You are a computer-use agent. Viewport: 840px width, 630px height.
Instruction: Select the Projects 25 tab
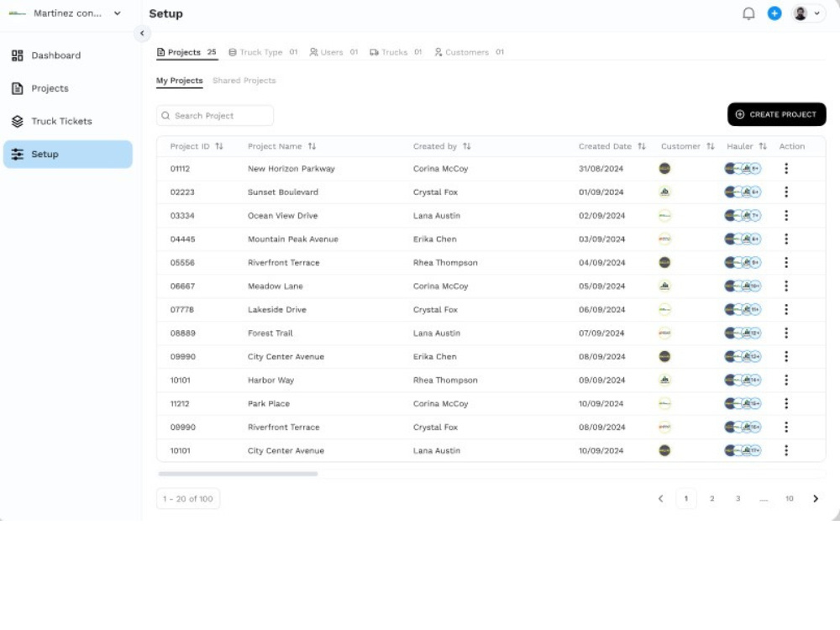pyautogui.click(x=186, y=52)
